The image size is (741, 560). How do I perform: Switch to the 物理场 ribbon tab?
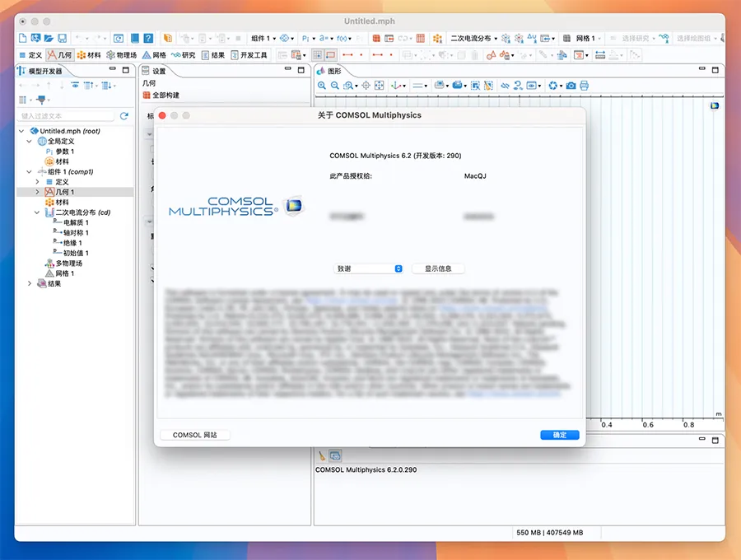(x=121, y=55)
